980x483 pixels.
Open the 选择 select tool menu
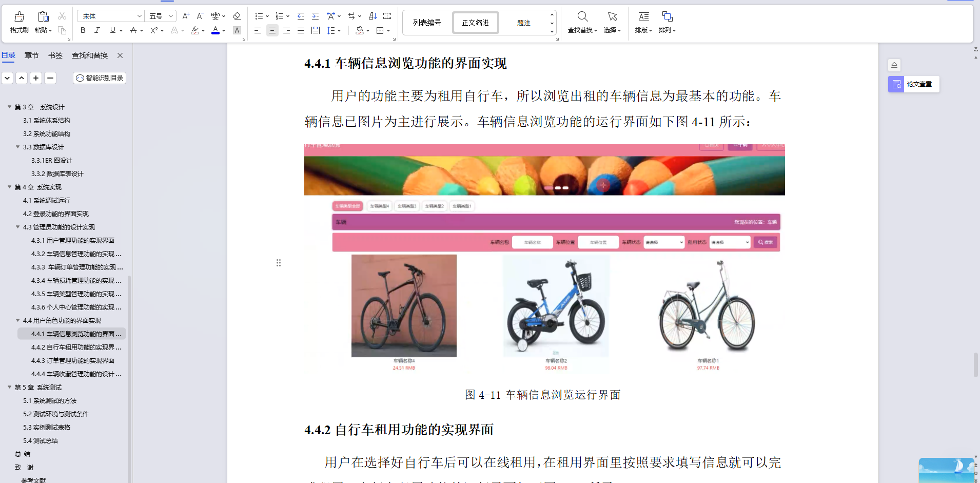coord(612,23)
